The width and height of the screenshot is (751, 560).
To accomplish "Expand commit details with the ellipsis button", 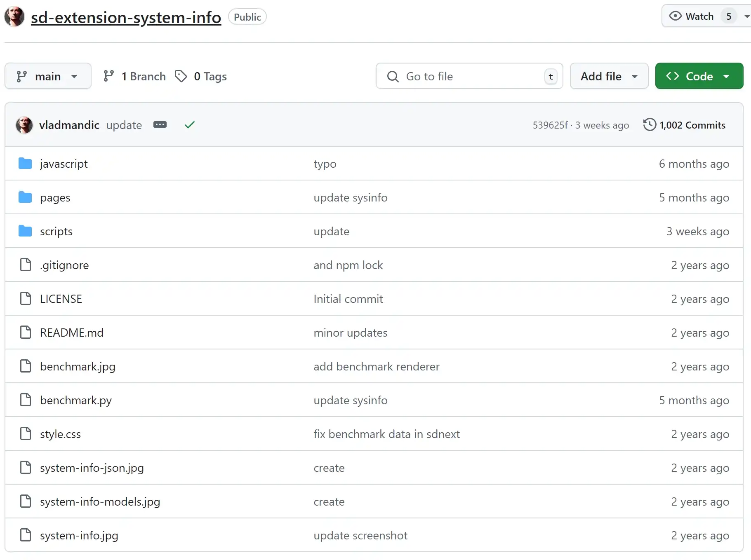I will [160, 124].
